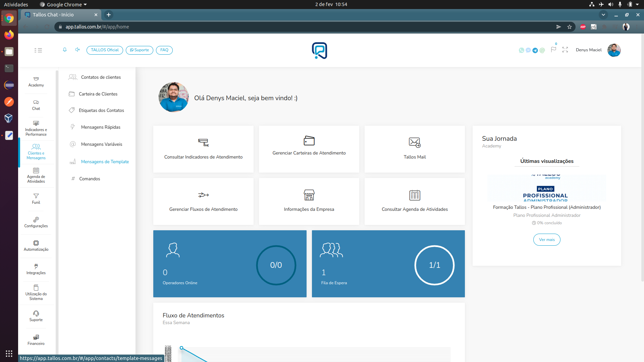
Task: Open Gerenciar Carteiras de Atendimento card
Action: click(309, 149)
